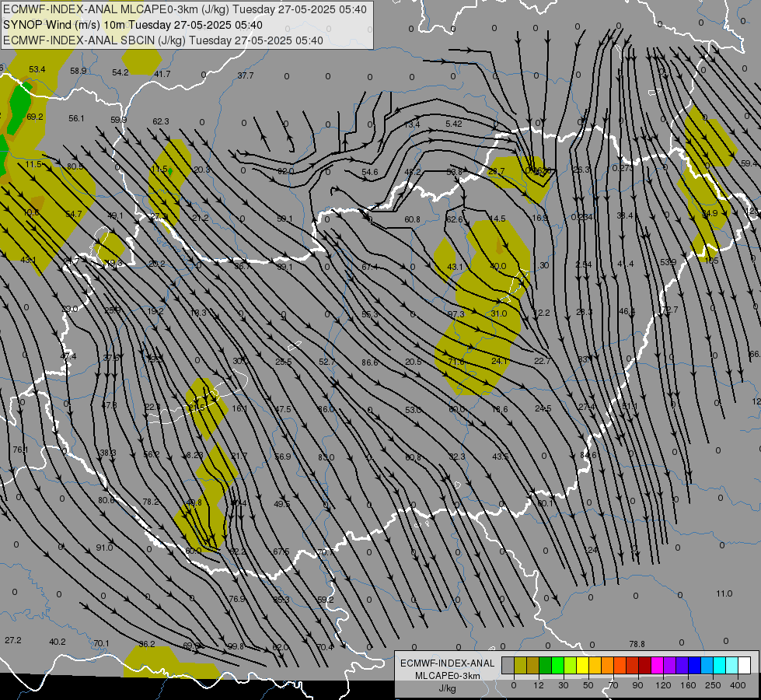
Task: Click the map value 71.6
Action: [x=456, y=362]
